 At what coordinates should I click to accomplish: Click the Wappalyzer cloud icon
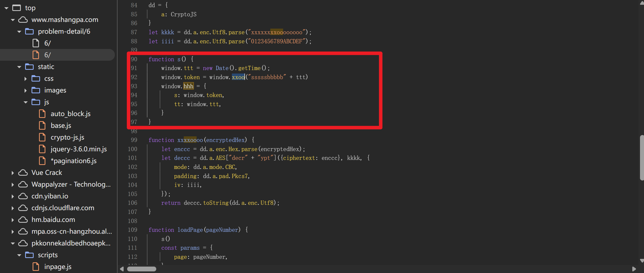coord(23,184)
